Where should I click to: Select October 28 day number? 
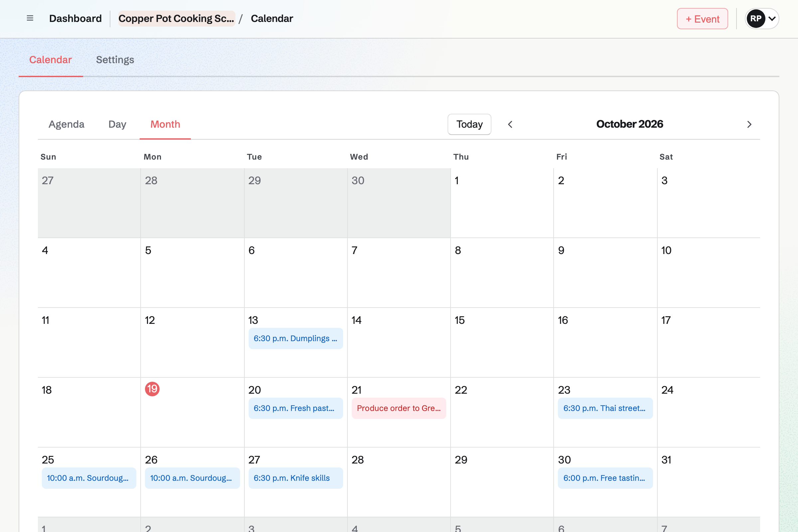point(358,460)
